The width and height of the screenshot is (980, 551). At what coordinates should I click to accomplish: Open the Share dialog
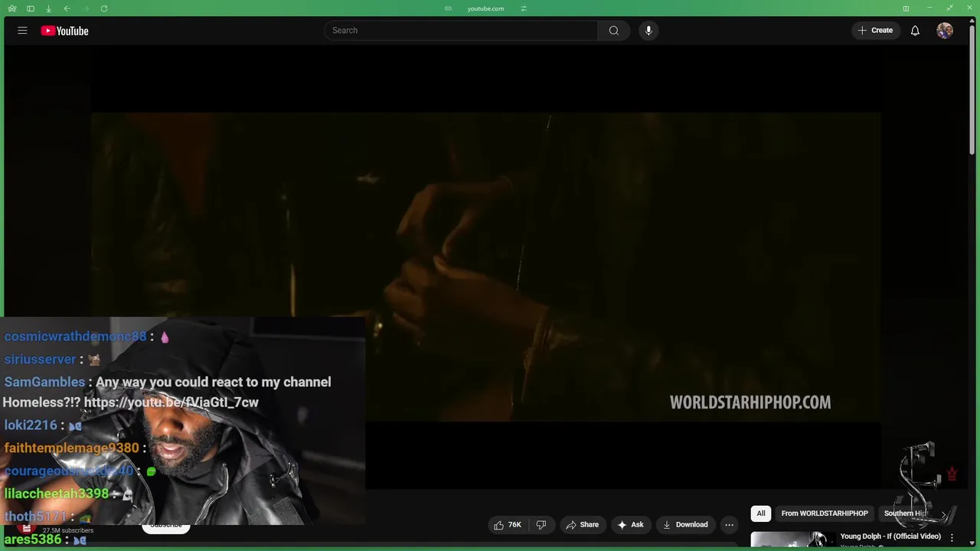[582, 524]
